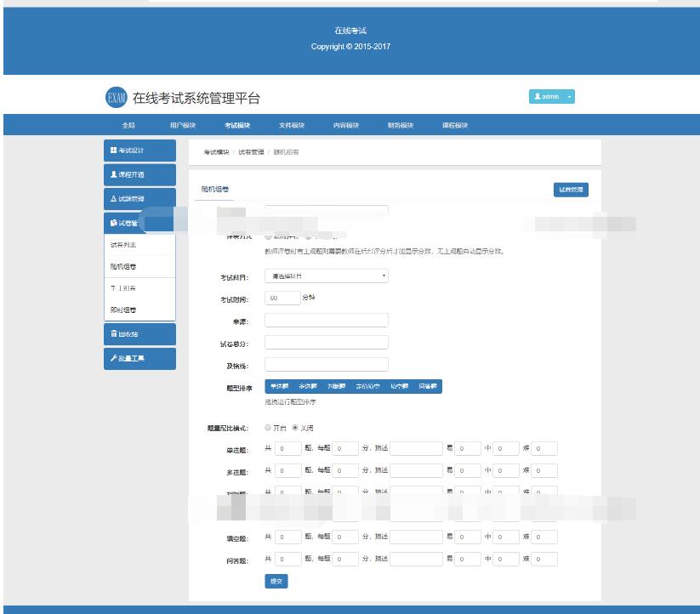The width and height of the screenshot is (700, 614).
Task: Click the EXAM logo icon
Action: (x=116, y=97)
